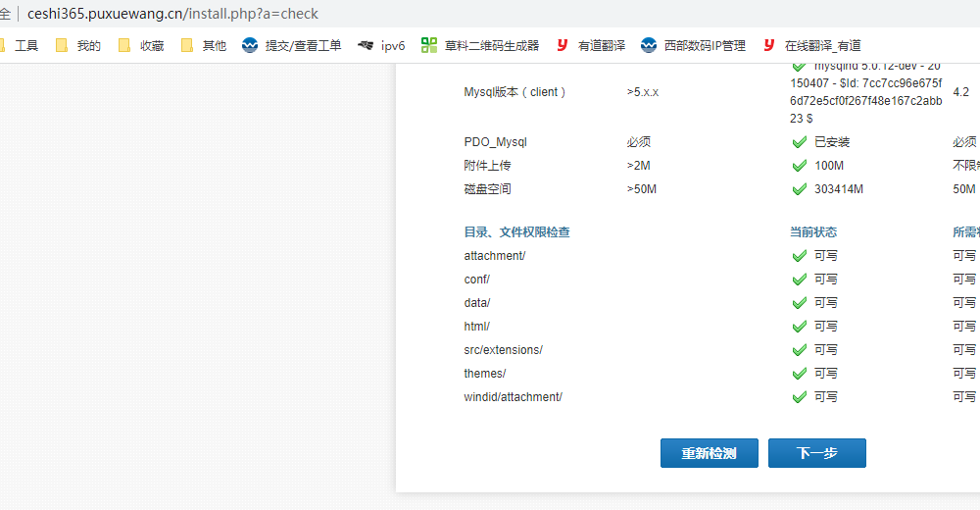Select the mysqlnd version string

(866, 92)
